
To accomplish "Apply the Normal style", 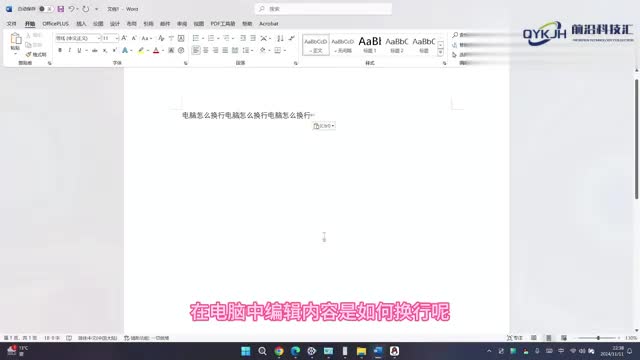I will coord(316,45).
